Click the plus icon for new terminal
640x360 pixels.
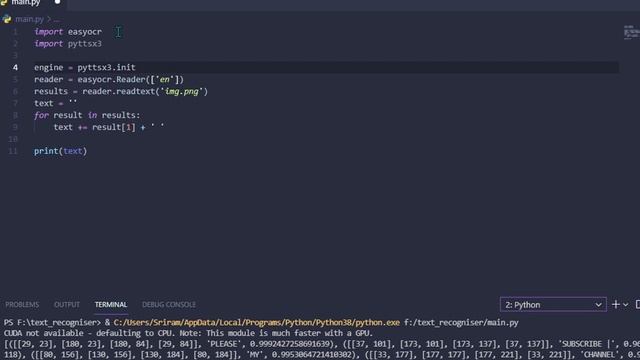coord(616,304)
